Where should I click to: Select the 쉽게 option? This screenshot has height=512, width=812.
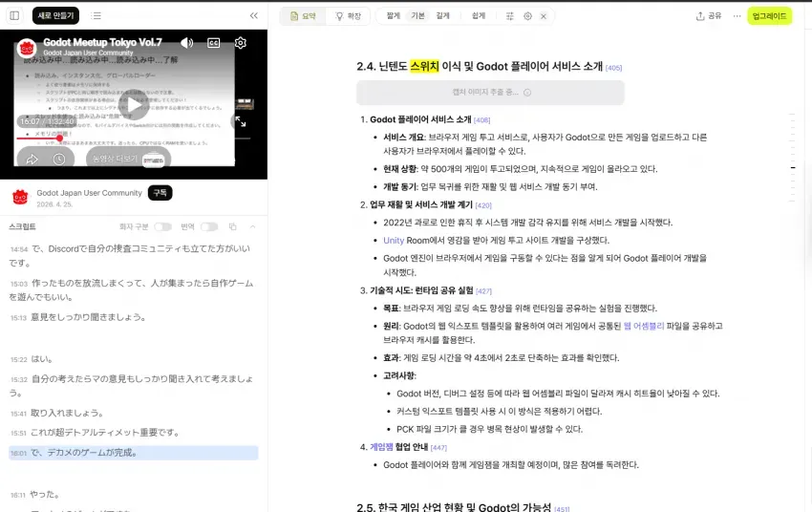[x=479, y=16]
